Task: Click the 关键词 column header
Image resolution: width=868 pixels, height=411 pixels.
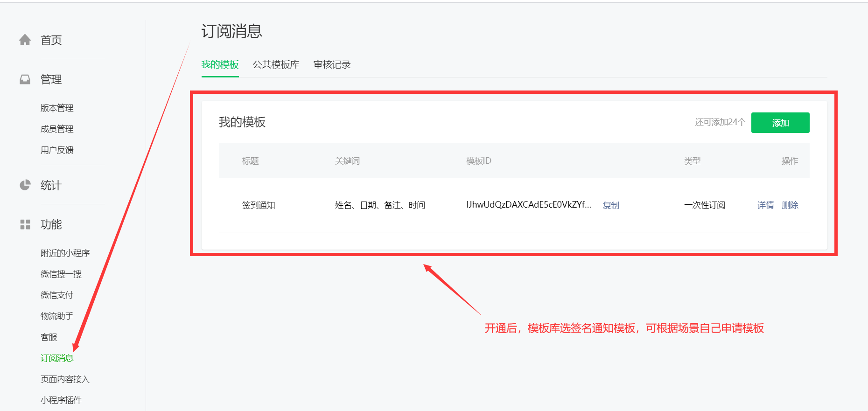Action: (348, 161)
